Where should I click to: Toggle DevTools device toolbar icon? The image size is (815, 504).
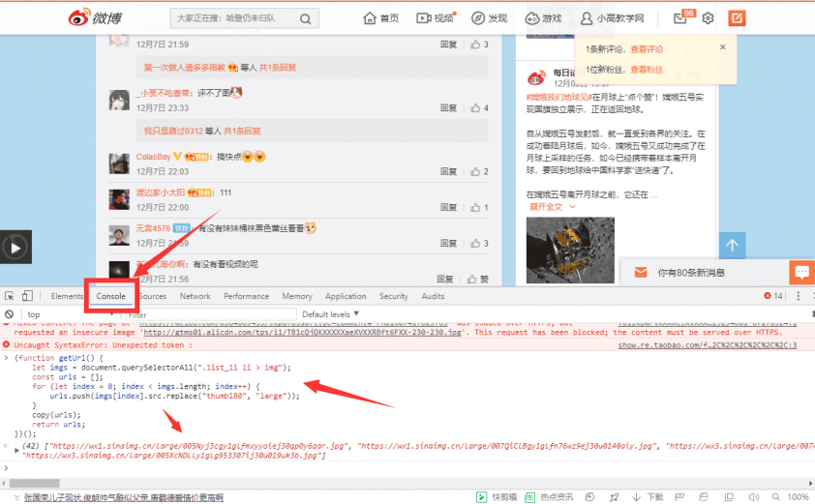[x=27, y=296]
